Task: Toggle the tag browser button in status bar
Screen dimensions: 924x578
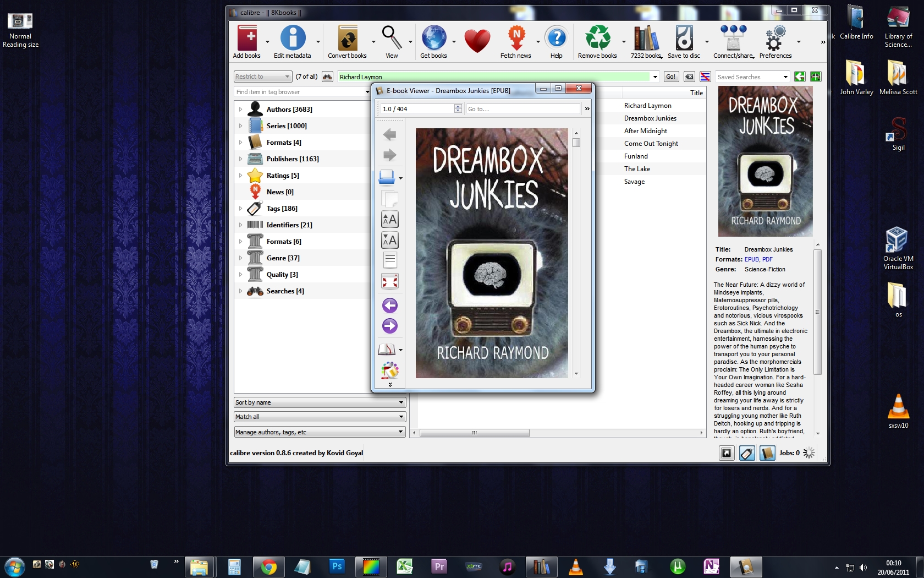Action: point(747,453)
